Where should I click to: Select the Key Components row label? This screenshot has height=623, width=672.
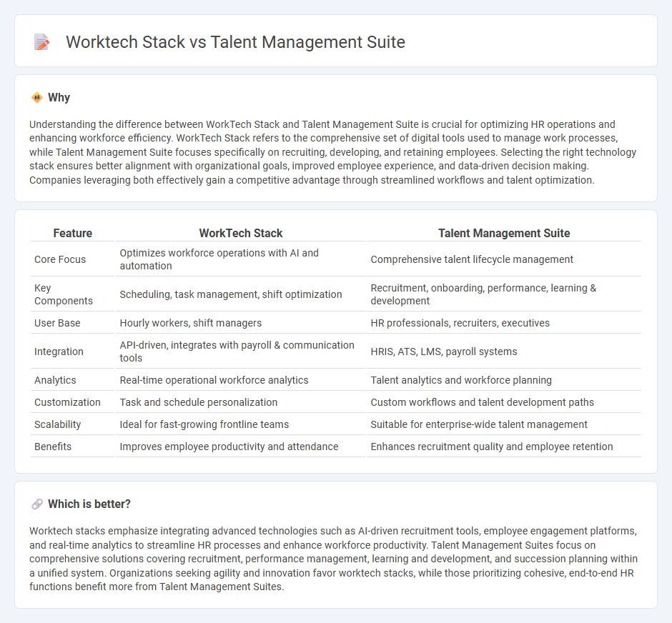click(x=64, y=294)
